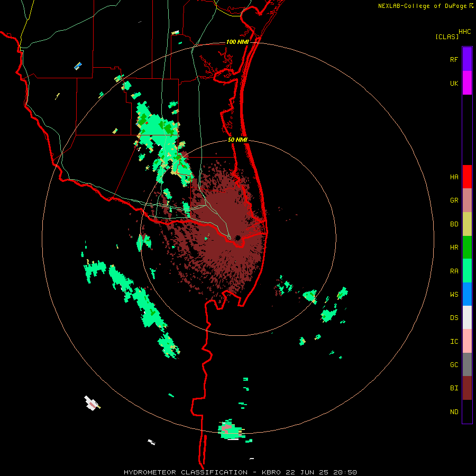Click the RF legend label
Screen dimensions: 476x476
tap(454, 59)
